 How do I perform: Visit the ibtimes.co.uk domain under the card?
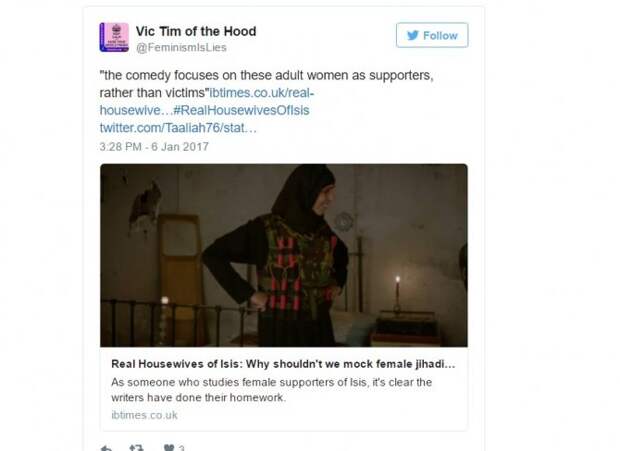[x=144, y=415]
